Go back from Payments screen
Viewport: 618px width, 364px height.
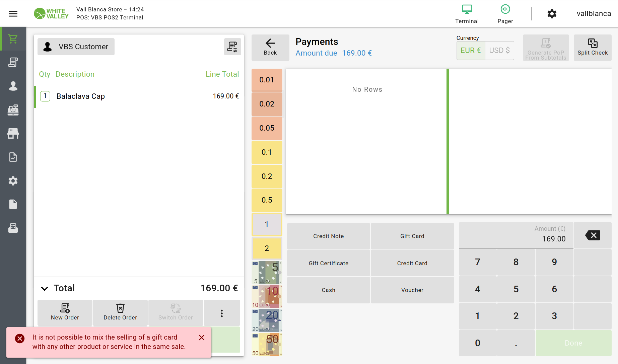(270, 48)
